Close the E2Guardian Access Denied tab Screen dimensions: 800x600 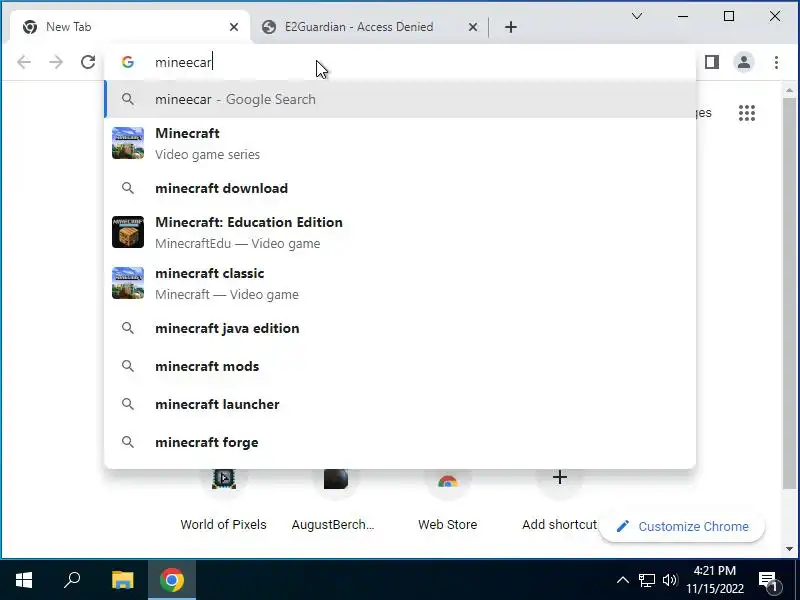(473, 27)
